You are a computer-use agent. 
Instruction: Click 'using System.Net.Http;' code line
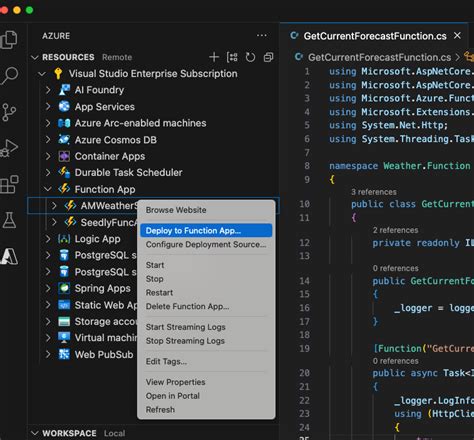pos(388,125)
